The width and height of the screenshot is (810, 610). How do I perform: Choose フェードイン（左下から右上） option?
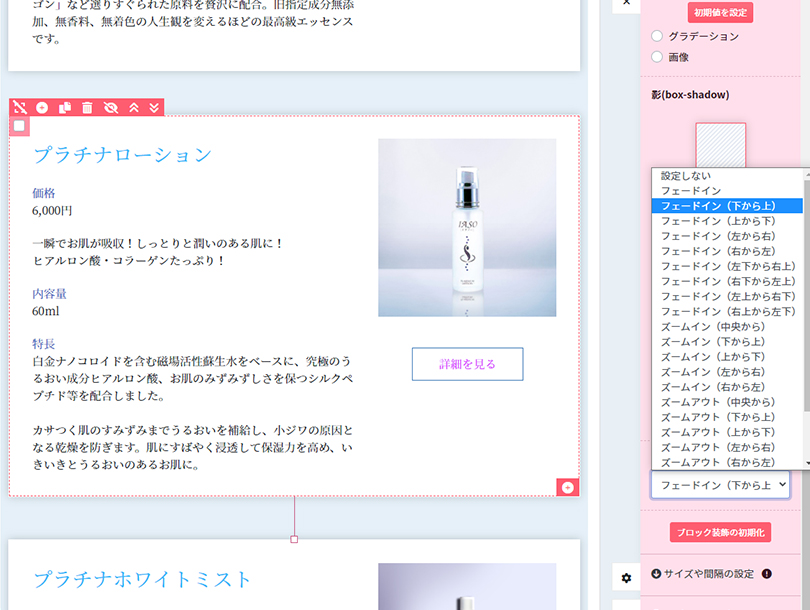[x=727, y=266]
